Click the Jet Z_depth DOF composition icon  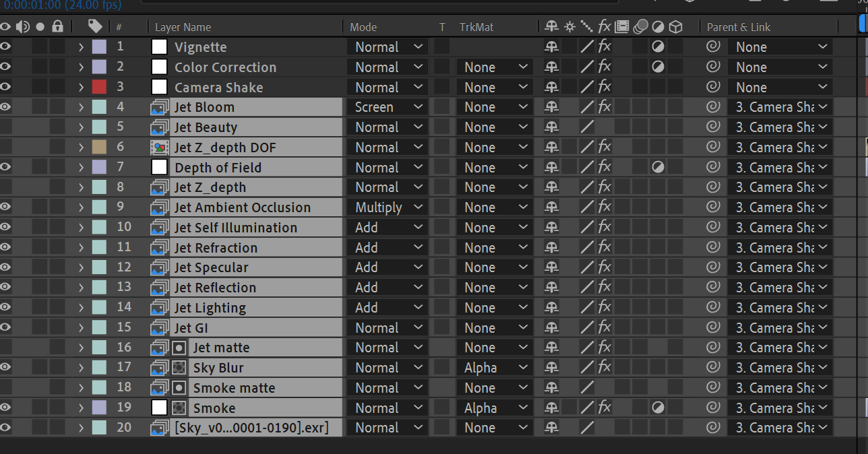pos(159,148)
